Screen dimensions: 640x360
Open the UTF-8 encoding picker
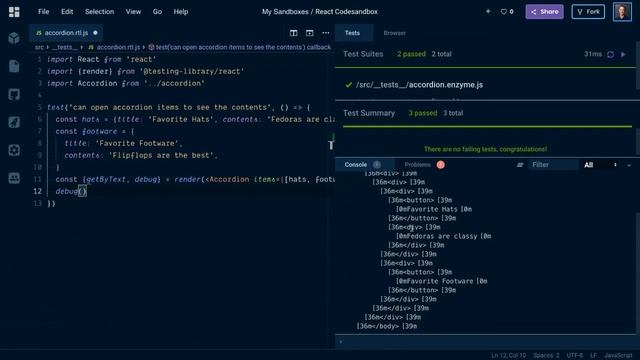coord(574,356)
